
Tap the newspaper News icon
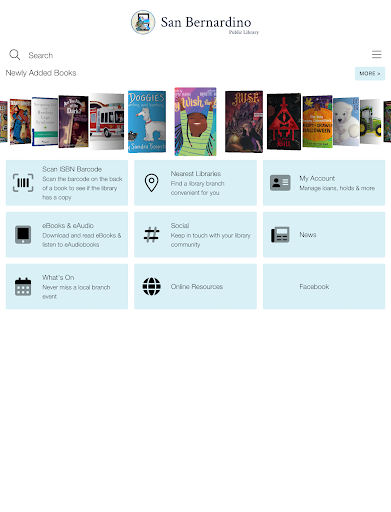click(x=280, y=235)
